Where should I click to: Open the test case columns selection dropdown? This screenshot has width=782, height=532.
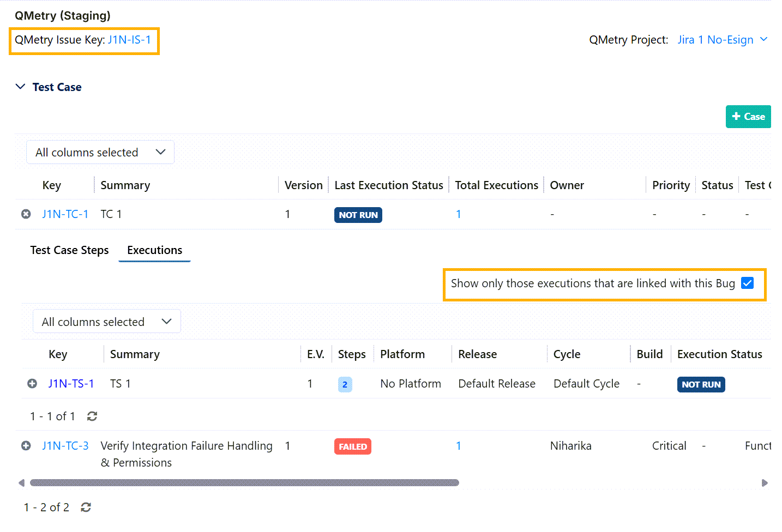100,153
